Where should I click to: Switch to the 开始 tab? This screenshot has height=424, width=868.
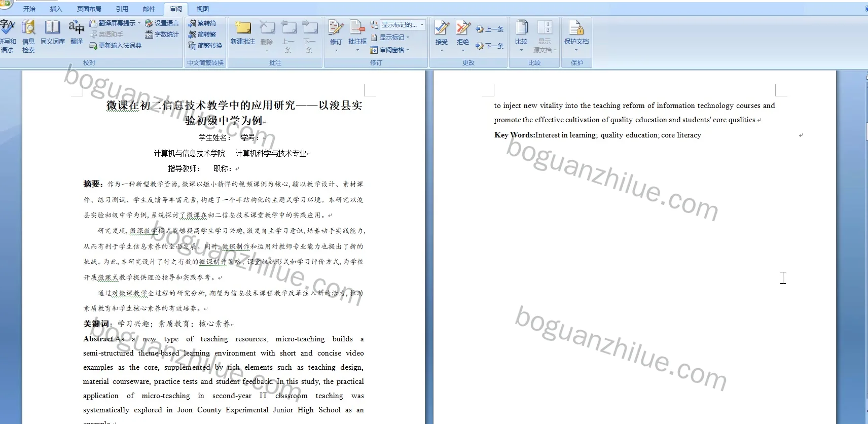[x=29, y=9]
